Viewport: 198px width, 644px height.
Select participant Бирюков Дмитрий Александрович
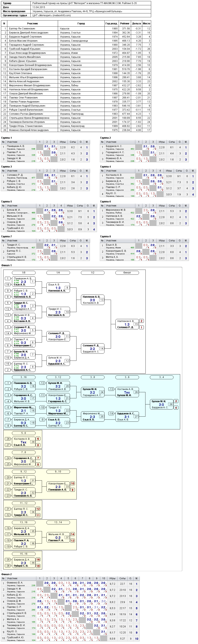tap(28, 32)
